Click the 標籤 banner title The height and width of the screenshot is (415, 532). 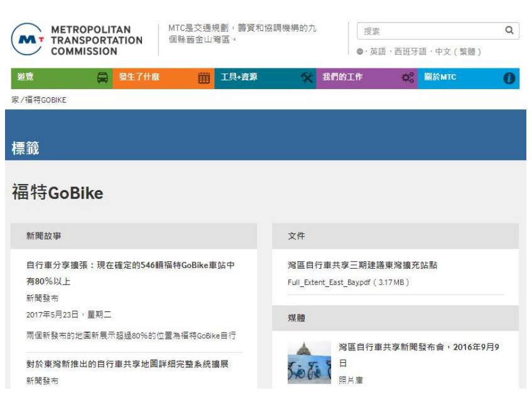pyautogui.click(x=26, y=148)
